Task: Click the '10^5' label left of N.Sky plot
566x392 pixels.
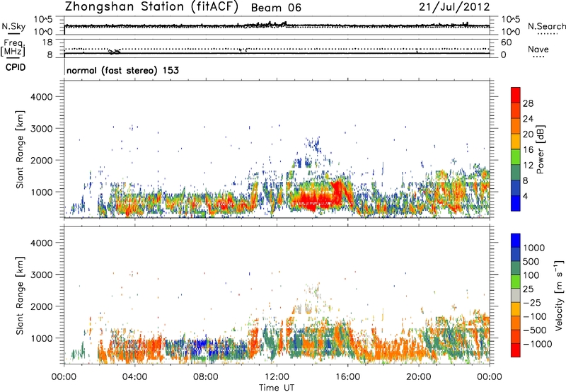Action: 43,19
